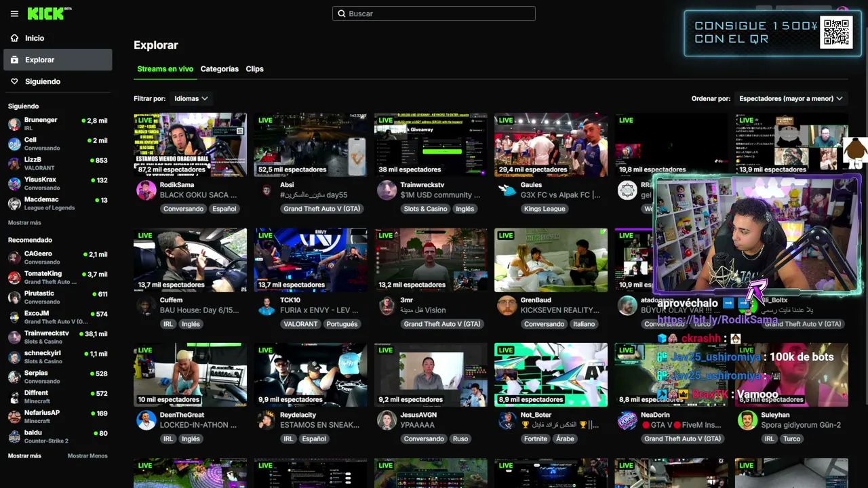
Task: Open the hamburger menu beside the Kick logo
Action: [x=14, y=14]
